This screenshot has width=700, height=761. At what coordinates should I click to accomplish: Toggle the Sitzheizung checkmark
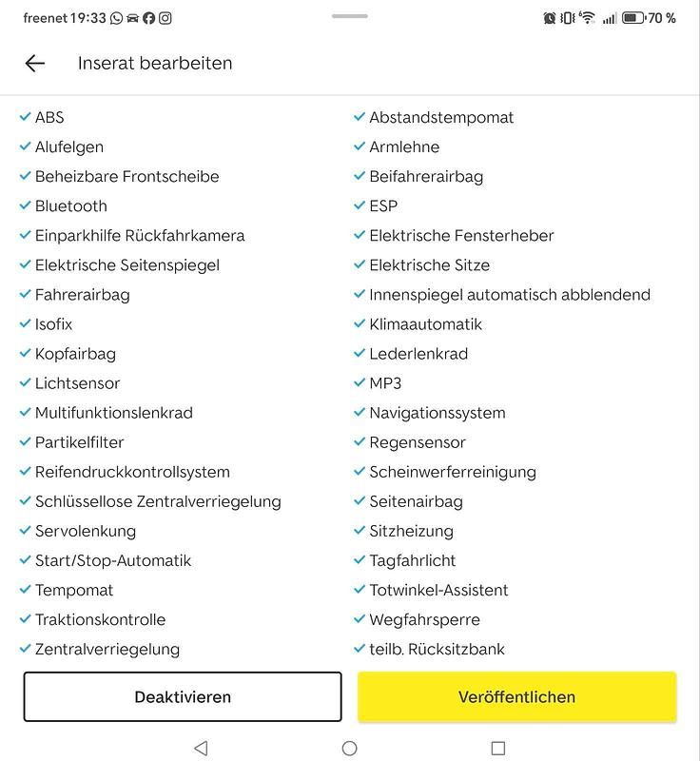coord(360,531)
